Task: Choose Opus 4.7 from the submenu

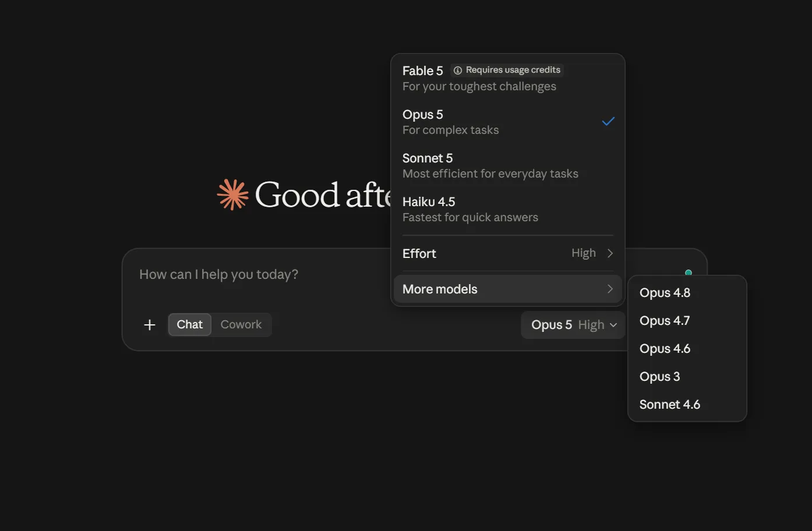Action: [x=687, y=321]
